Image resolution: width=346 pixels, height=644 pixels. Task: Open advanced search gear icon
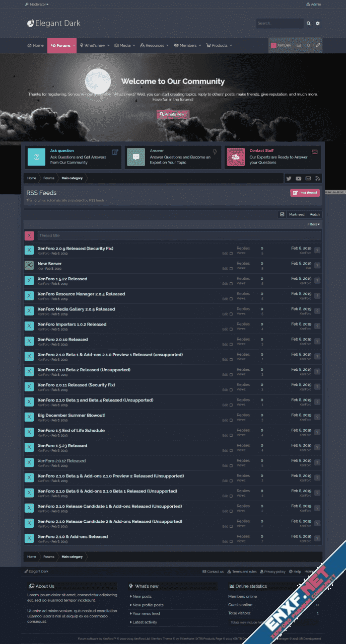(318, 23)
